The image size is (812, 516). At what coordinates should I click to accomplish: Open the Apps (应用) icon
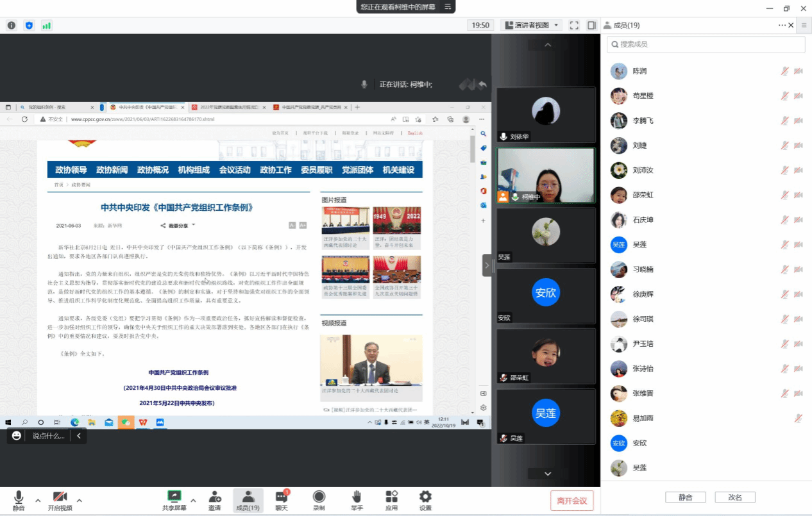[x=391, y=497]
